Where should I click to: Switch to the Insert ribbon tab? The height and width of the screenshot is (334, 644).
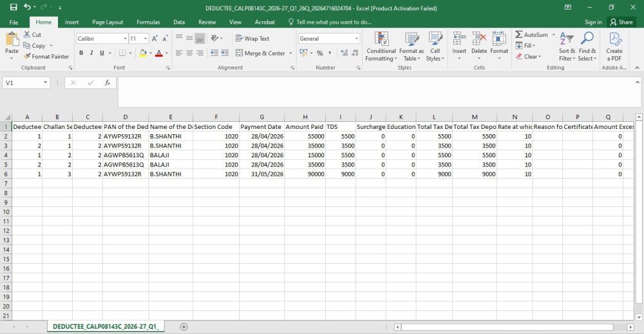pyautogui.click(x=72, y=22)
